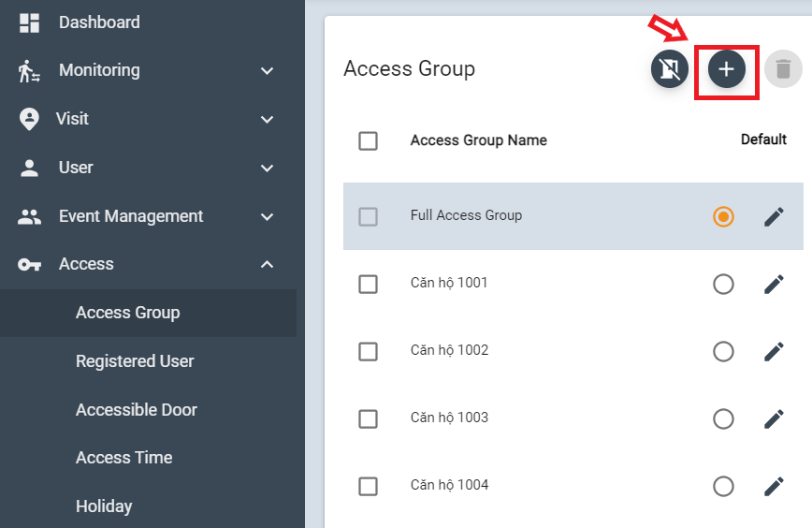Click the door-off icon button
812x528 pixels.
click(x=670, y=69)
